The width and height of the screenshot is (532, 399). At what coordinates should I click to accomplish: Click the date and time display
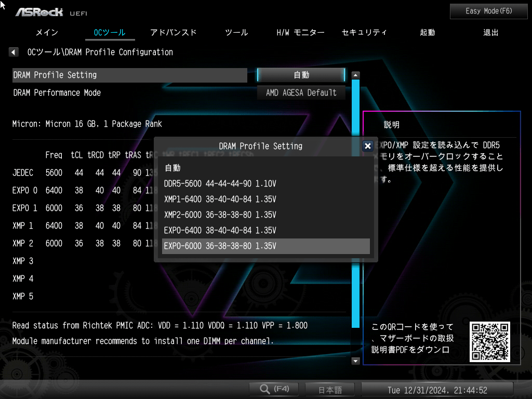[437, 390]
